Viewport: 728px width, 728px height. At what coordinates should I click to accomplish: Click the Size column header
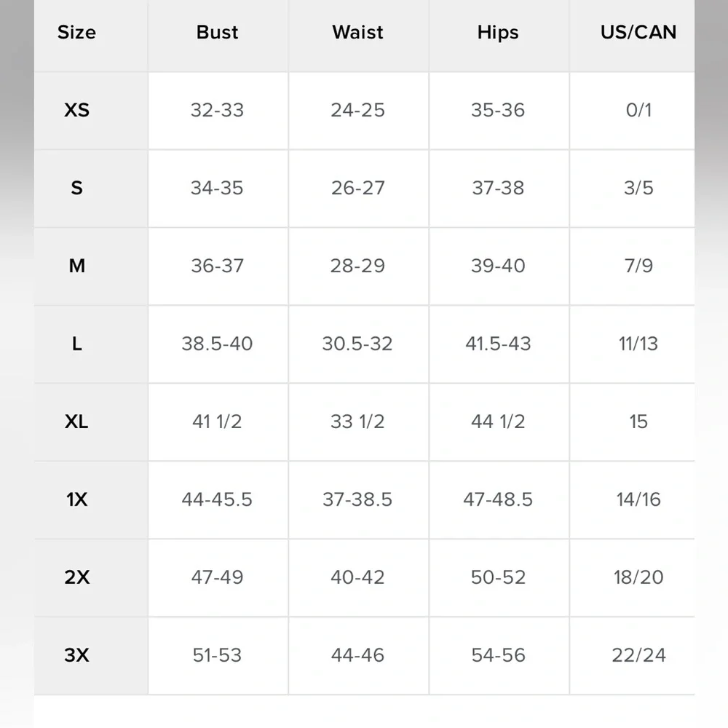[x=76, y=33]
